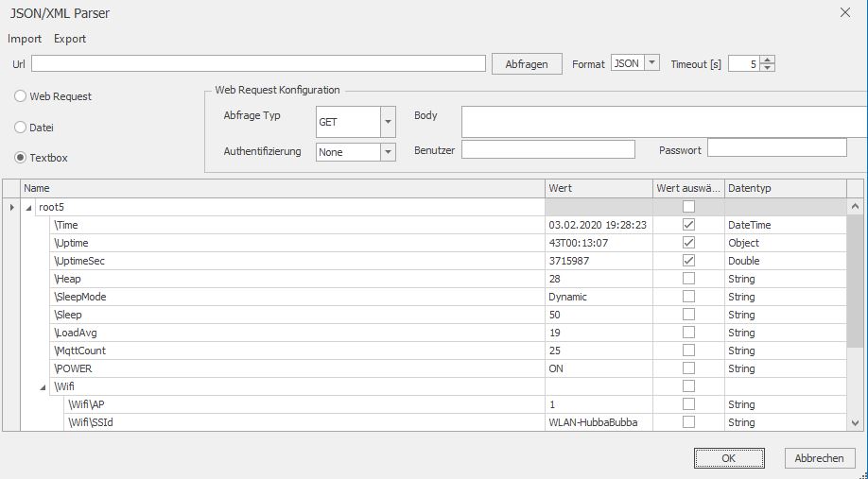Screen dimensions: 868x479
Task: Check the \SleepMode row checkbox
Action: 688,297
